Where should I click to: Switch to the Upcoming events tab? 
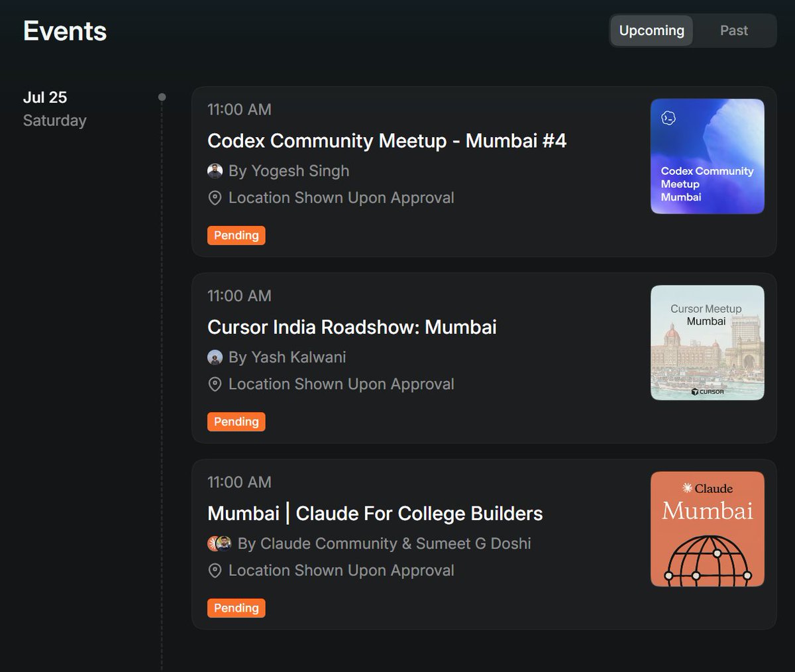pyautogui.click(x=651, y=30)
